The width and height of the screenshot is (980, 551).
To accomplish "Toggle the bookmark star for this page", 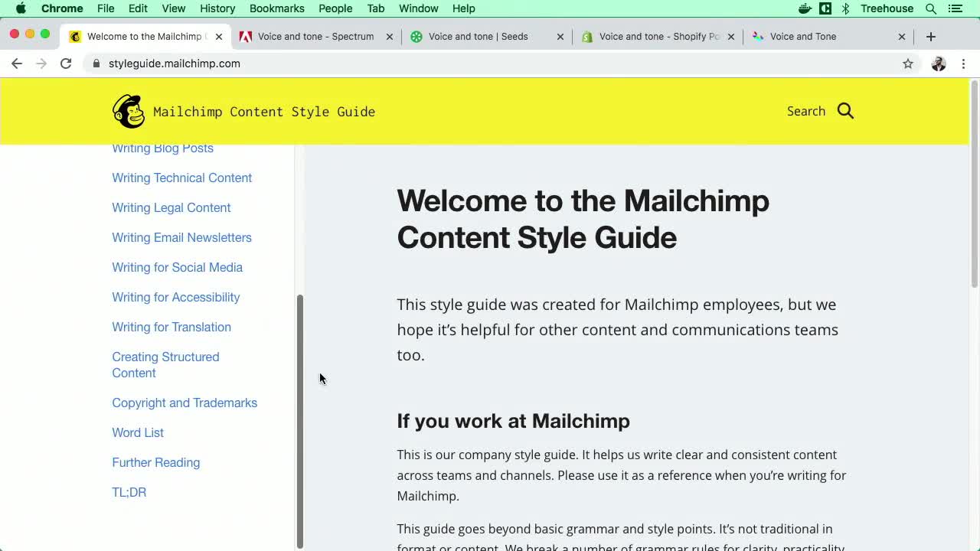I will pyautogui.click(x=908, y=64).
